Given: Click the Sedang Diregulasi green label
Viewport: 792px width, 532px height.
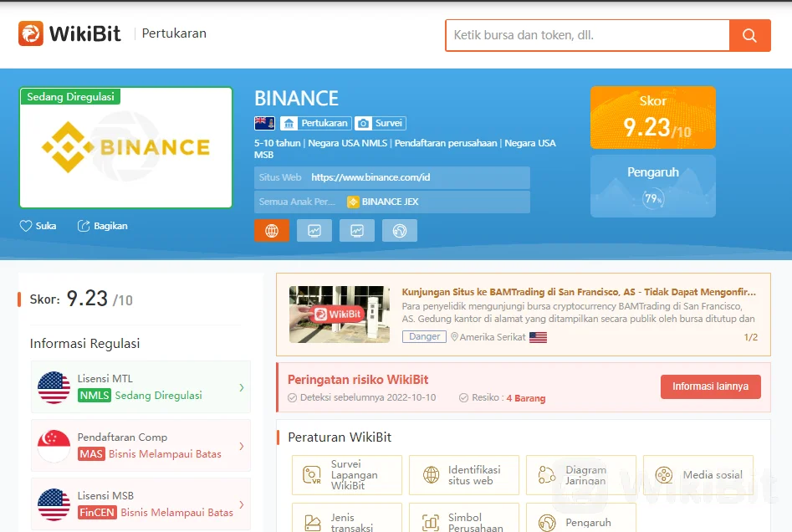Looking at the screenshot, I should pyautogui.click(x=70, y=96).
